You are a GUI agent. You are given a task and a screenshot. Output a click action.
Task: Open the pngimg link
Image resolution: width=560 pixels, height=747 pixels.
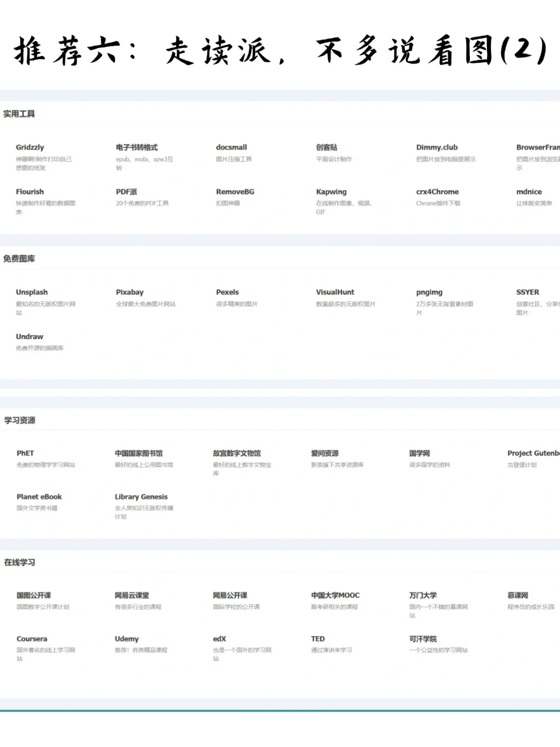(429, 292)
